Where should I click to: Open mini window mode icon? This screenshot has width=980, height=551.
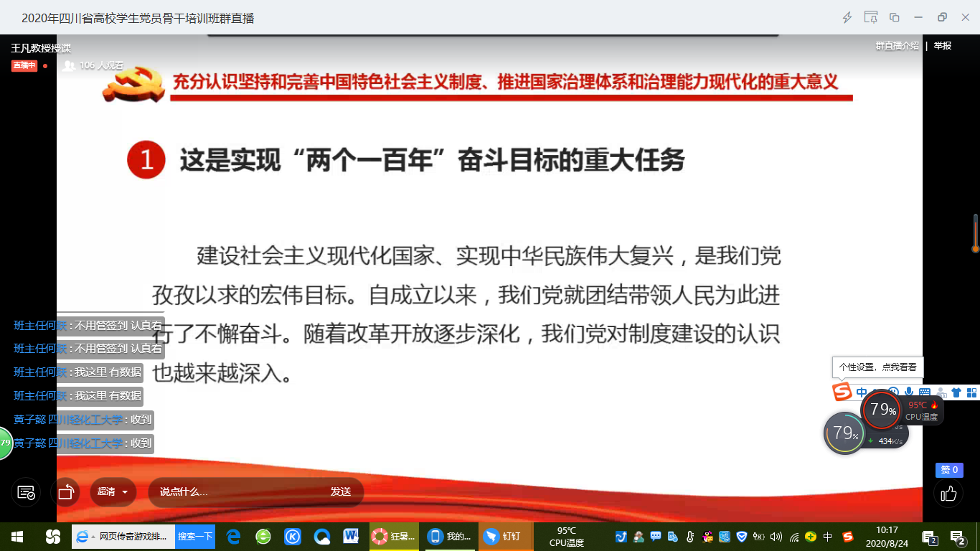pos(895,18)
